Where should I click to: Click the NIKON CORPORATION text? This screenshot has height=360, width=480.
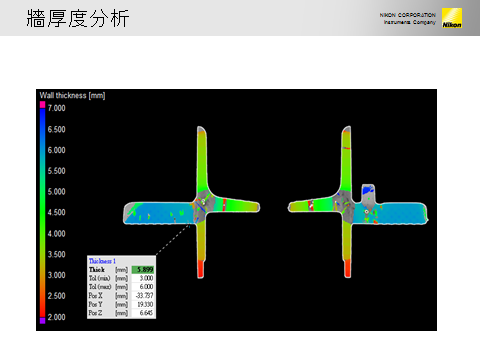407,15
